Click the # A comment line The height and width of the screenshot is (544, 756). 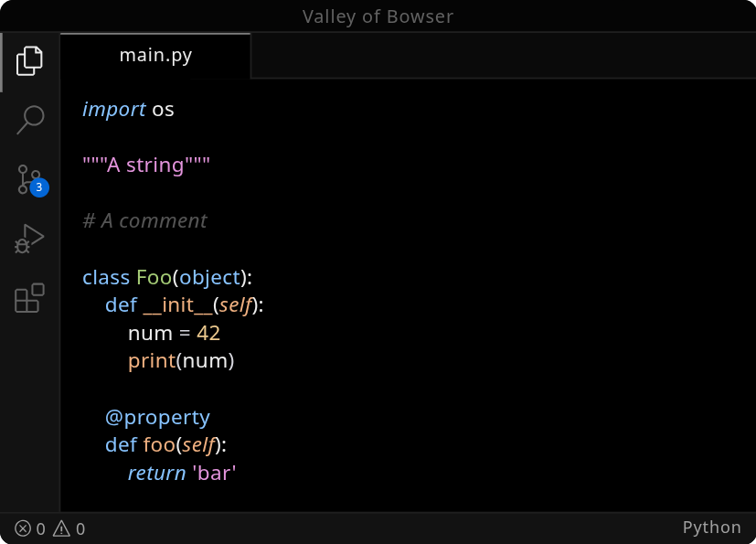click(144, 220)
